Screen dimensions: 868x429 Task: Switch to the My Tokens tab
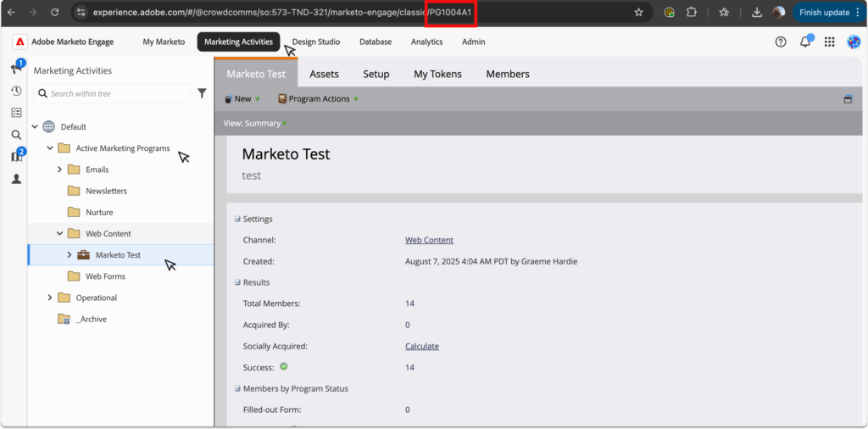coord(437,74)
